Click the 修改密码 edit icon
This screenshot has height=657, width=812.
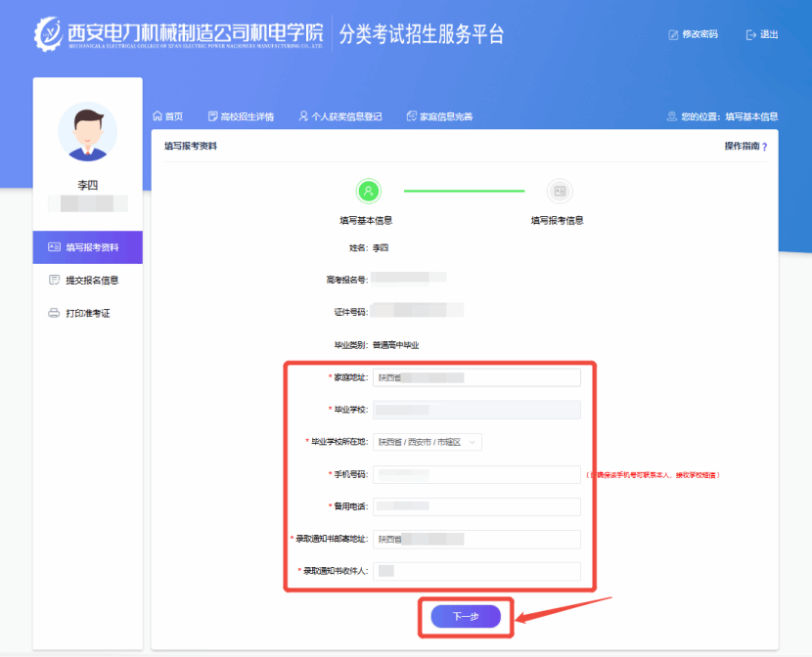pyautogui.click(x=673, y=35)
